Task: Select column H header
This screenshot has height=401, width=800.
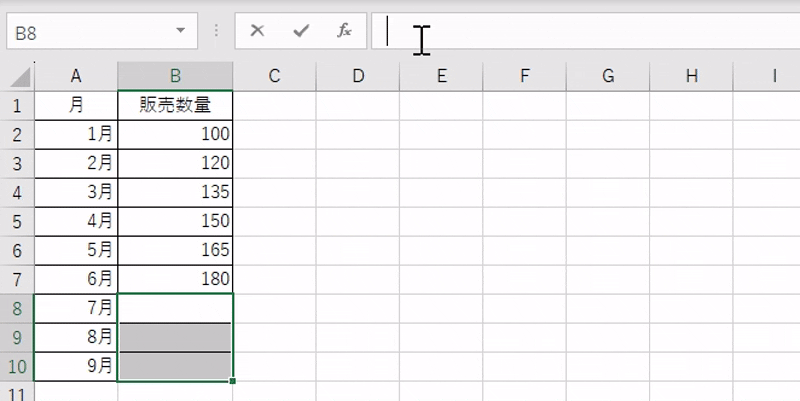Action: point(691,76)
